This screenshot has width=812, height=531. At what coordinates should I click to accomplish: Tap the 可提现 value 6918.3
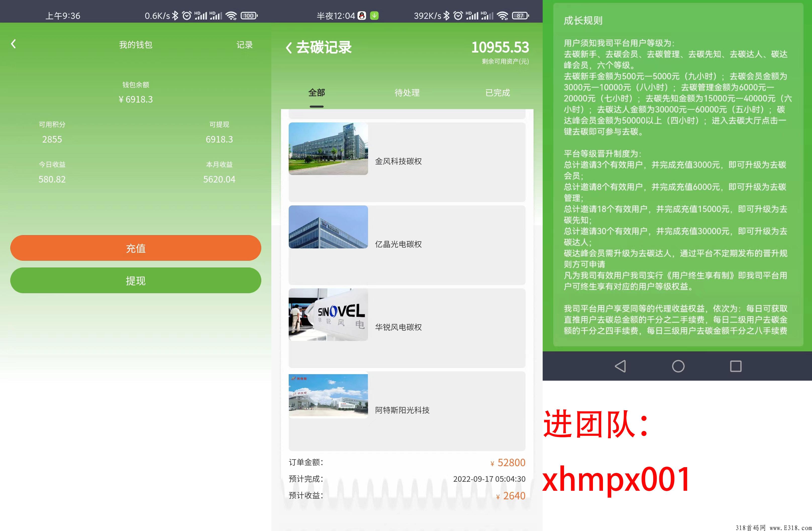219,139
